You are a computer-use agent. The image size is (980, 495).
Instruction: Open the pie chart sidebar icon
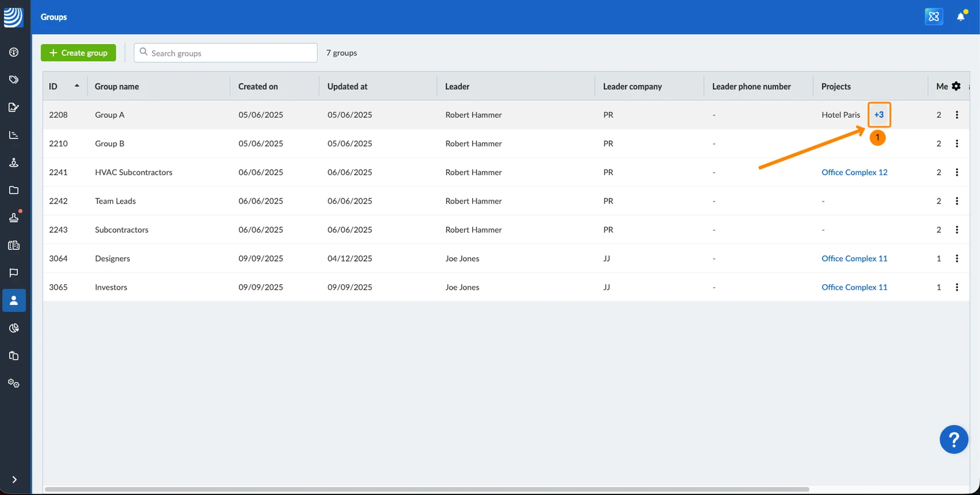click(x=13, y=328)
